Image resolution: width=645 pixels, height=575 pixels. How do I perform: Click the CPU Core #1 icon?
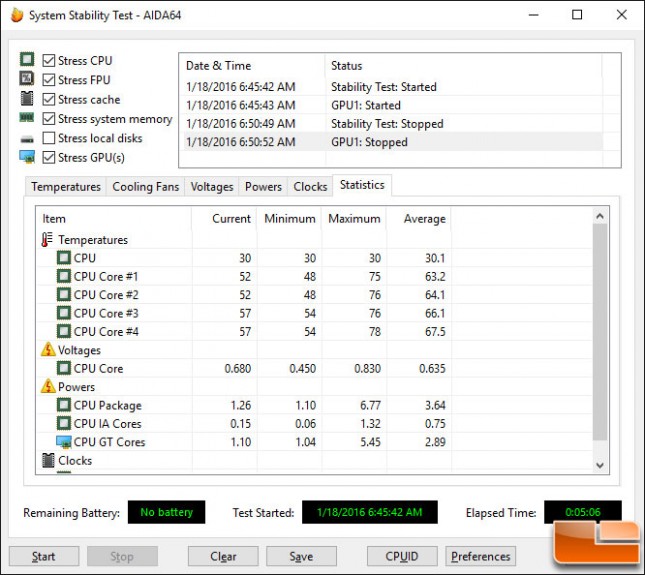tap(64, 276)
